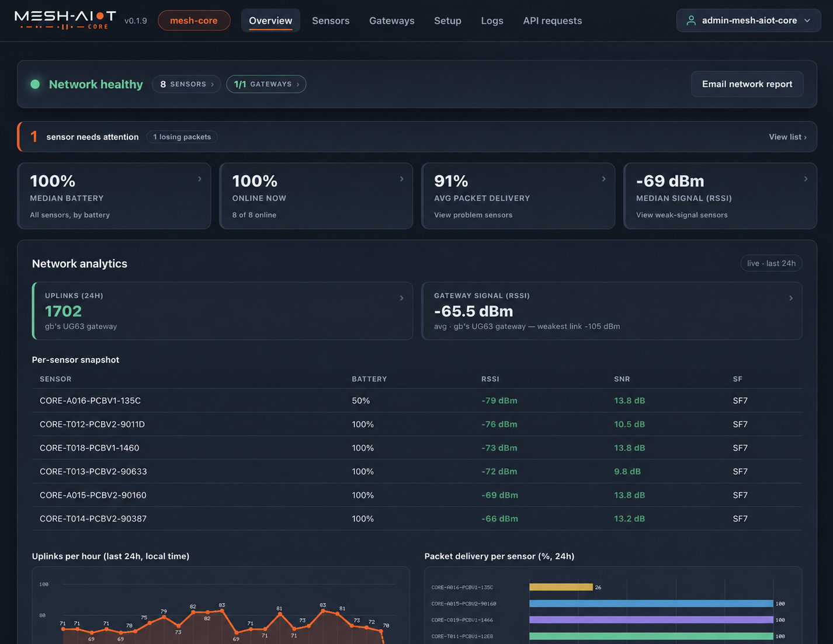Click the Uplinks per hour chart title

(110, 556)
